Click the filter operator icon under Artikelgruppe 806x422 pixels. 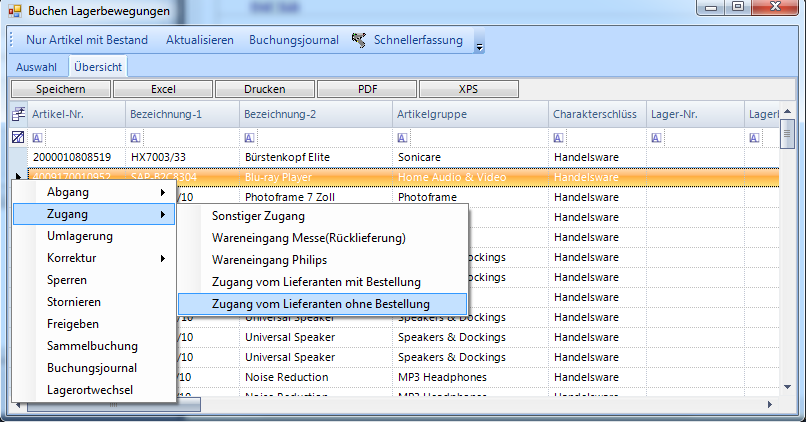pos(403,137)
